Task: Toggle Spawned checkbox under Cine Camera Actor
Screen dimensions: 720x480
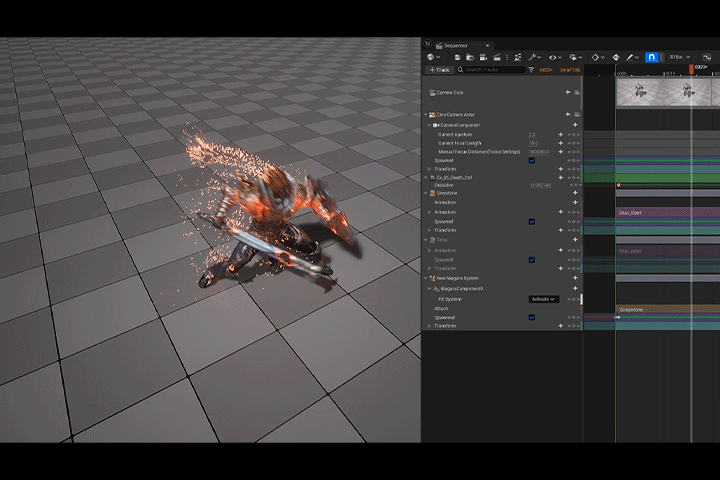Action: [532, 160]
